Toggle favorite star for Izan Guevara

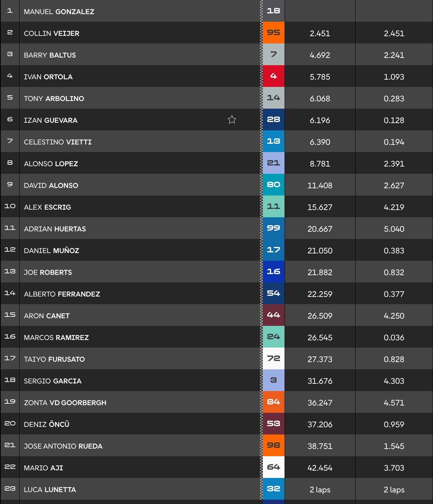(232, 119)
